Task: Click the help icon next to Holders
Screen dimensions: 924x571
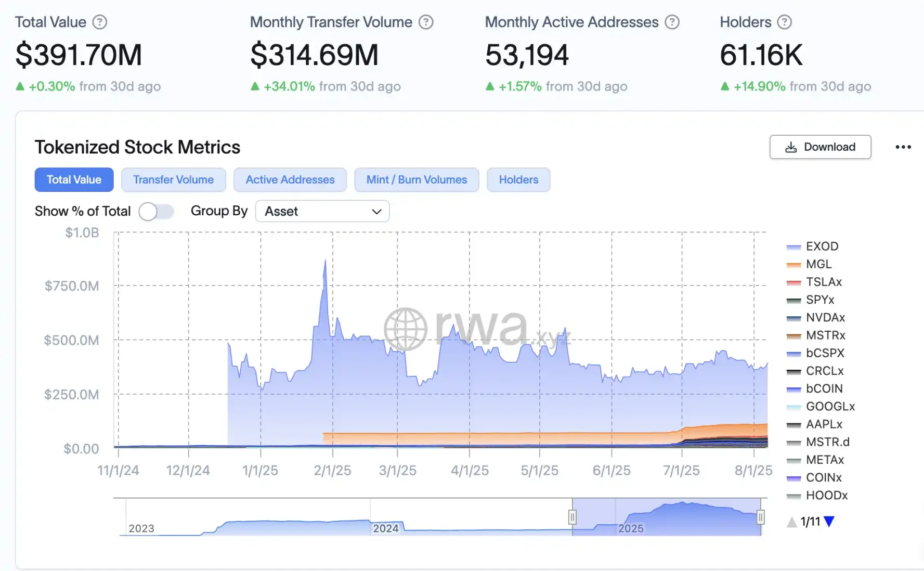Action: coord(784,22)
